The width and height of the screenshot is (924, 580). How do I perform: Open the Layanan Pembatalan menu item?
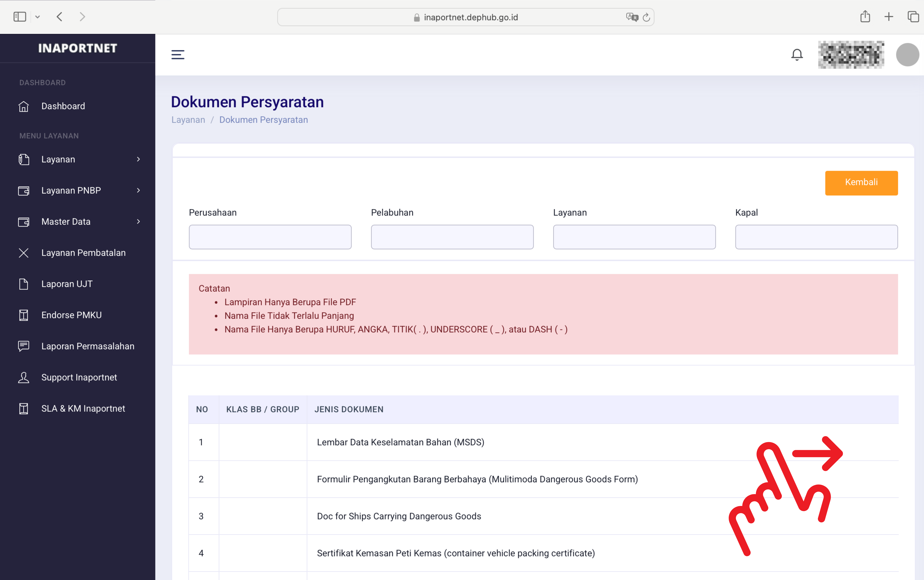83,253
